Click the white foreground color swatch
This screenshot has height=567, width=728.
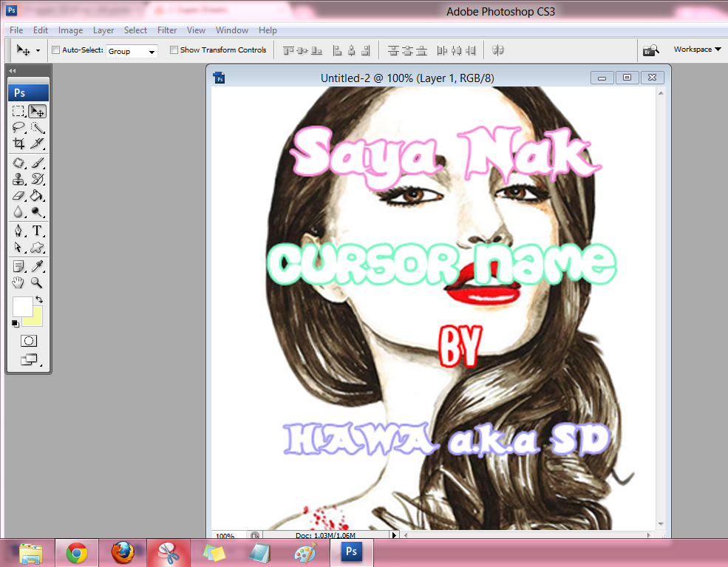click(x=22, y=306)
